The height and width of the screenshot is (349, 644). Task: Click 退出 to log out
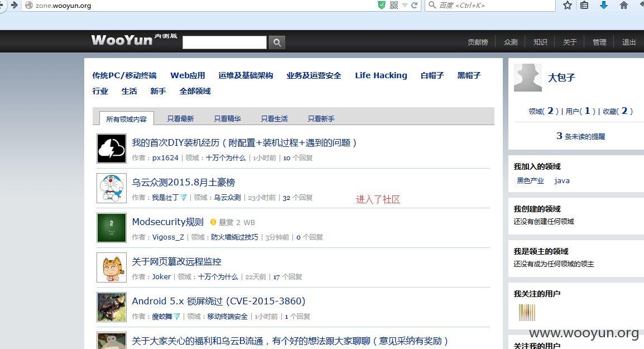[x=629, y=42]
